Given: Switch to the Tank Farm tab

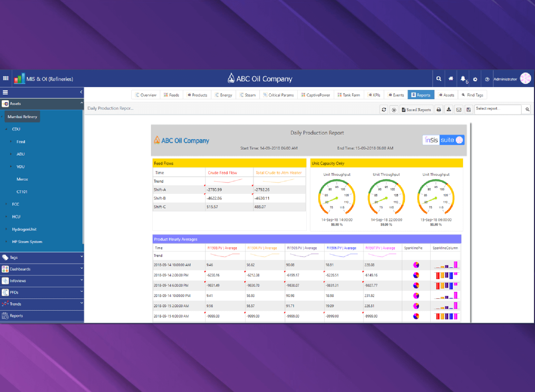Looking at the screenshot, I should 349,95.
